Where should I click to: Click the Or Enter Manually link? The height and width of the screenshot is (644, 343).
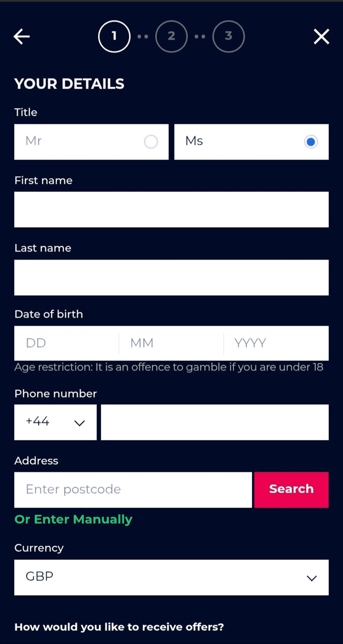pyautogui.click(x=73, y=519)
